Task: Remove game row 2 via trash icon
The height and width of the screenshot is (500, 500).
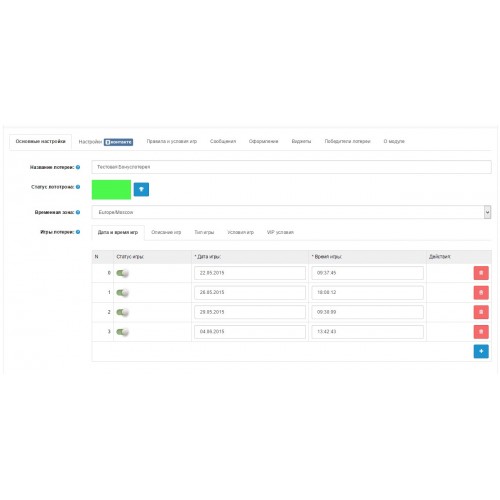Action: (x=481, y=312)
